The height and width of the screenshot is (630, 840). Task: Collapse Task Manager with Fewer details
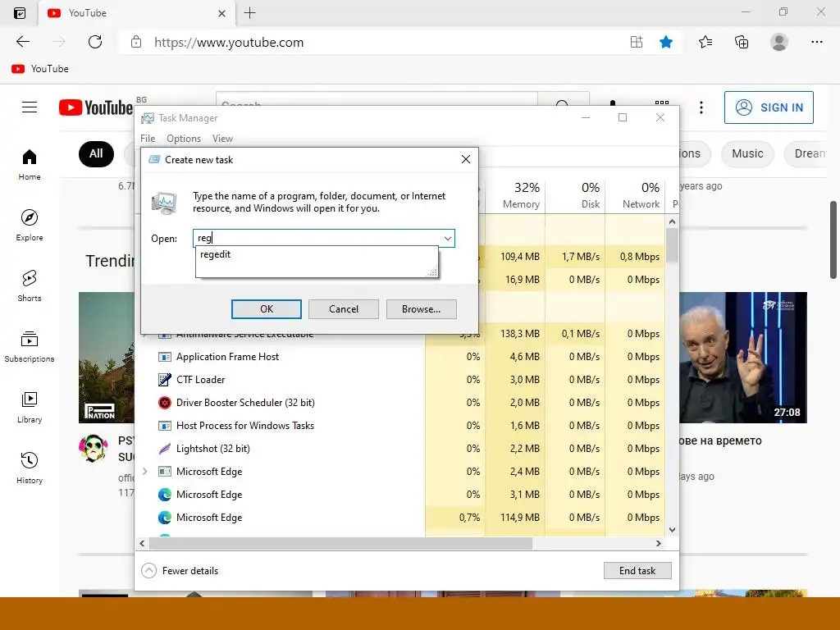tap(180, 571)
